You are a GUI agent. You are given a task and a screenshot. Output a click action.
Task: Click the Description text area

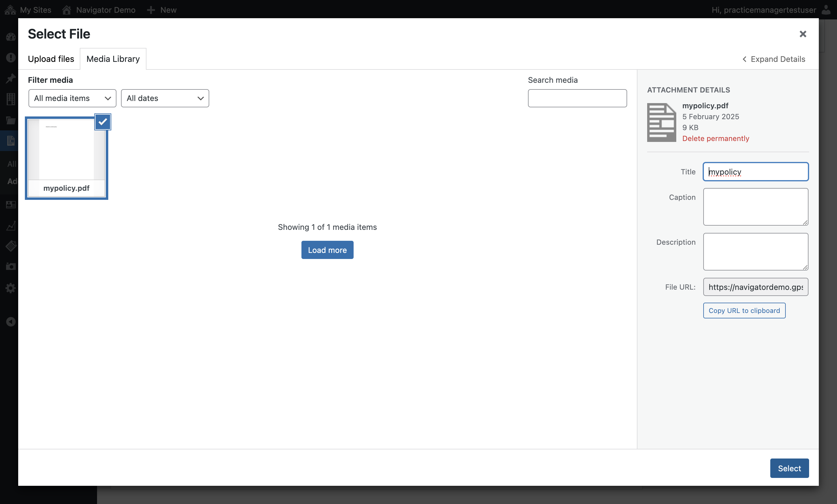[x=755, y=252]
